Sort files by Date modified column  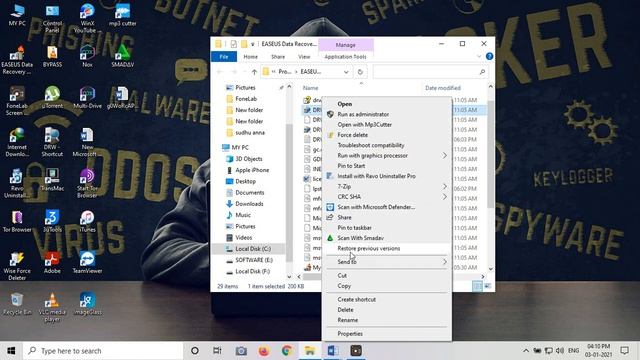[x=442, y=88]
